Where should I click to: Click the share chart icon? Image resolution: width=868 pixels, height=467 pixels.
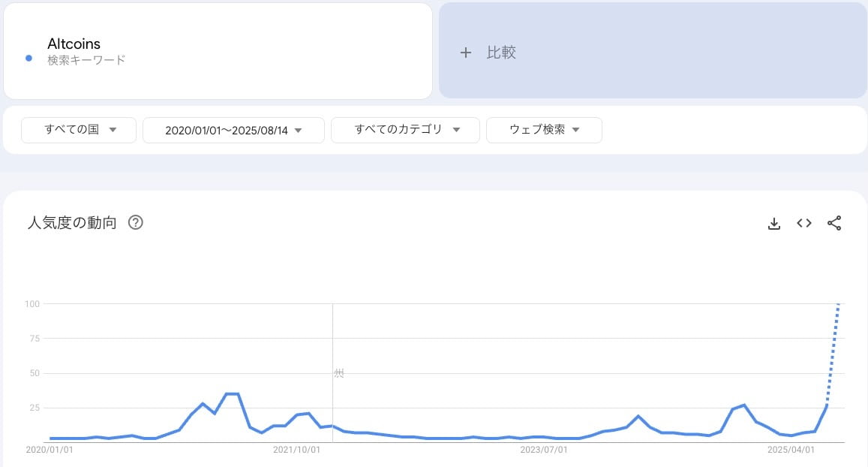pos(834,223)
